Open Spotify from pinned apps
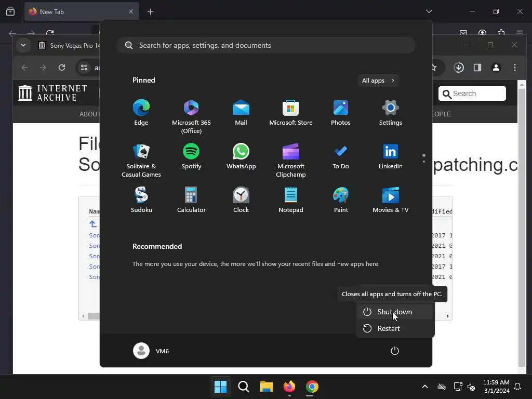 click(x=191, y=156)
